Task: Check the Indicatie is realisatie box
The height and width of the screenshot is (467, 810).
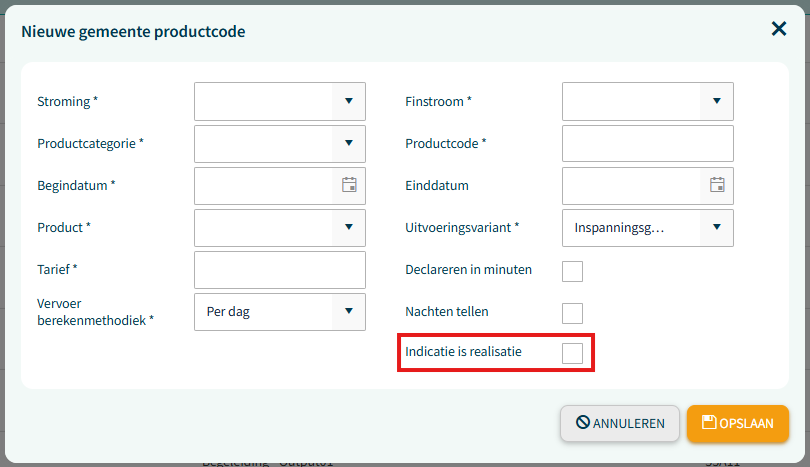Action: coord(572,353)
